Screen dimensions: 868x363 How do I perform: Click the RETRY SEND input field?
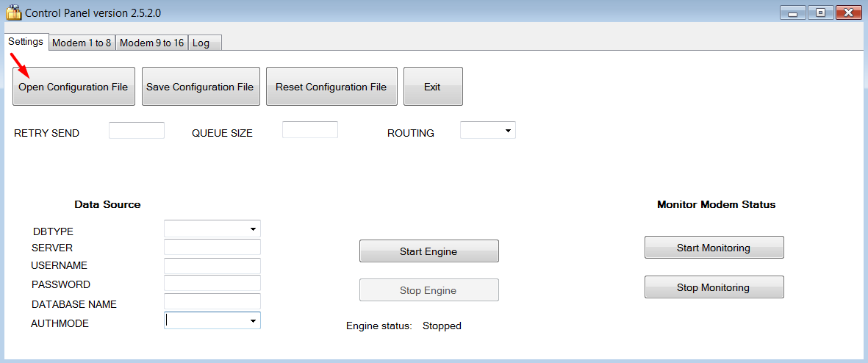[x=137, y=131]
